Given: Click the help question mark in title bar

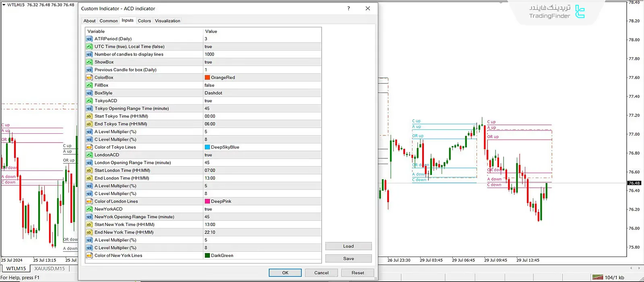Looking at the screenshot, I should click(349, 8).
